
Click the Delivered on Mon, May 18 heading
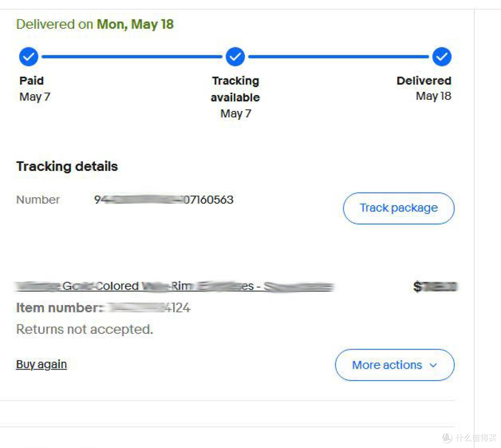[95, 24]
